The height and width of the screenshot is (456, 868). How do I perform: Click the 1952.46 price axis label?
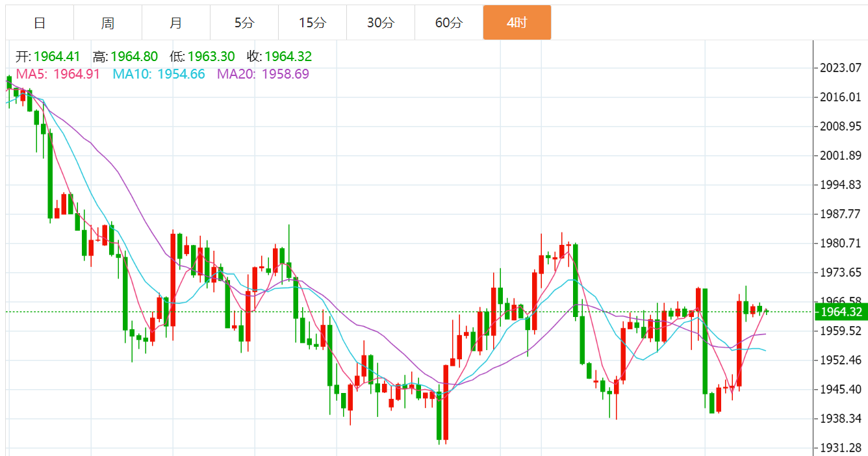click(841, 360)
